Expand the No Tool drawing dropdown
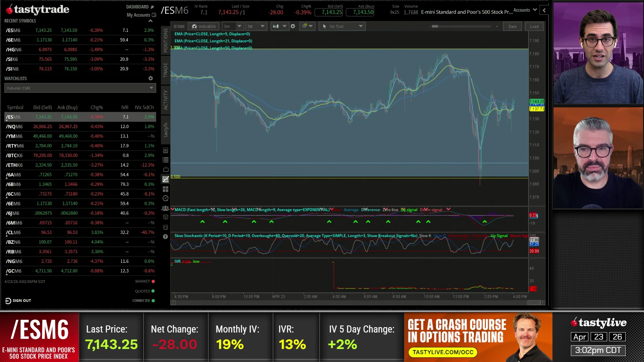Viewport: 644px width, 362px height. coord(361,26)
